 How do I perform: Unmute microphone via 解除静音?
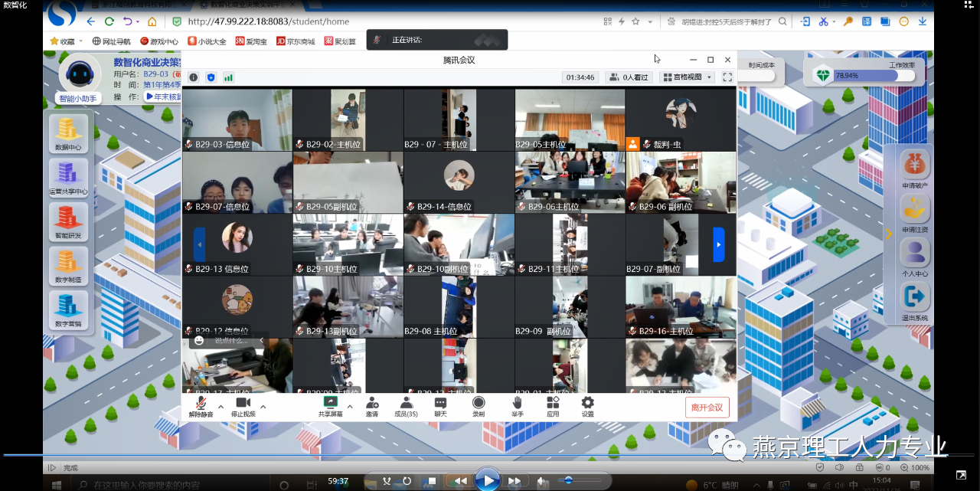[x=201, y=406]
